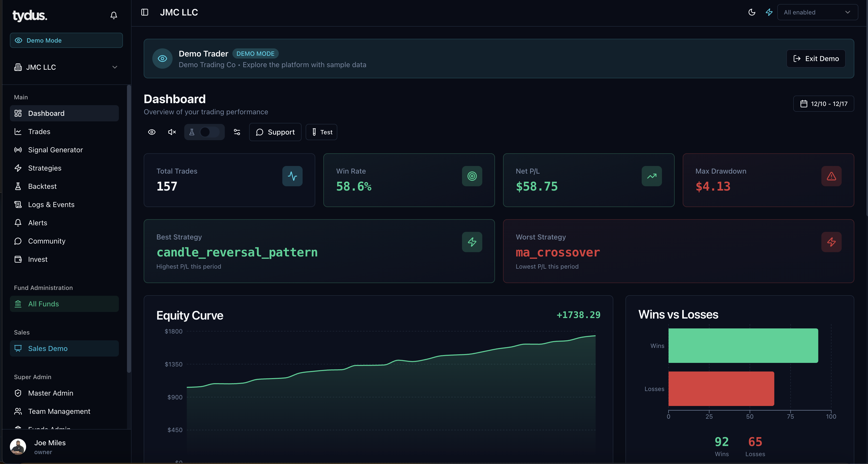This screenshot has height=464, width=868.
Task: Click the Exit Demo button
Action: 816,58
